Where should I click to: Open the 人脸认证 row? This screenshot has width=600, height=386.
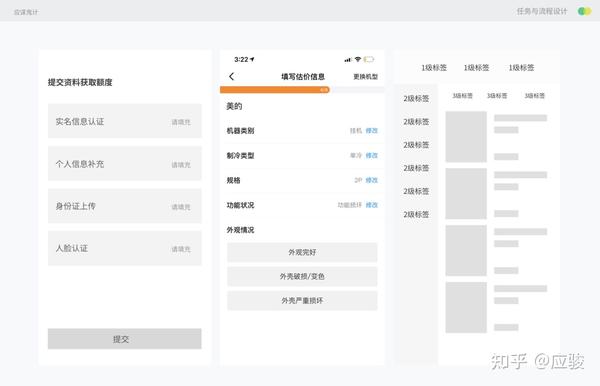(125, 248)
